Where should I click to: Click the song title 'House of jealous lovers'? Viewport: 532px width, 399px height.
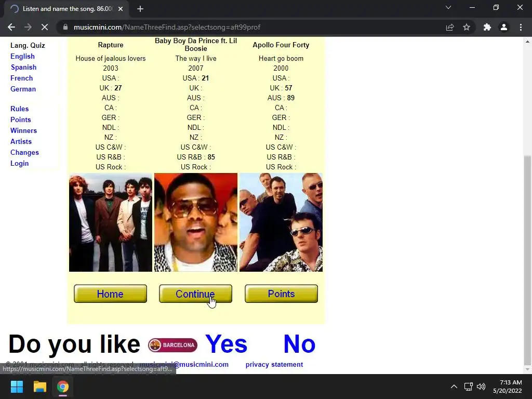coord(111,58)
